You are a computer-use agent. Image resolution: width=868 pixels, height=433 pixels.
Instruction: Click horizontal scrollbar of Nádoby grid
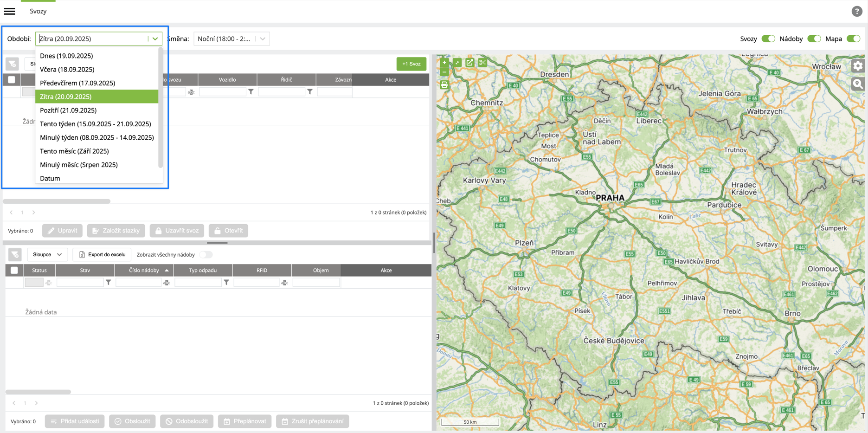click(x=38, y=392)
